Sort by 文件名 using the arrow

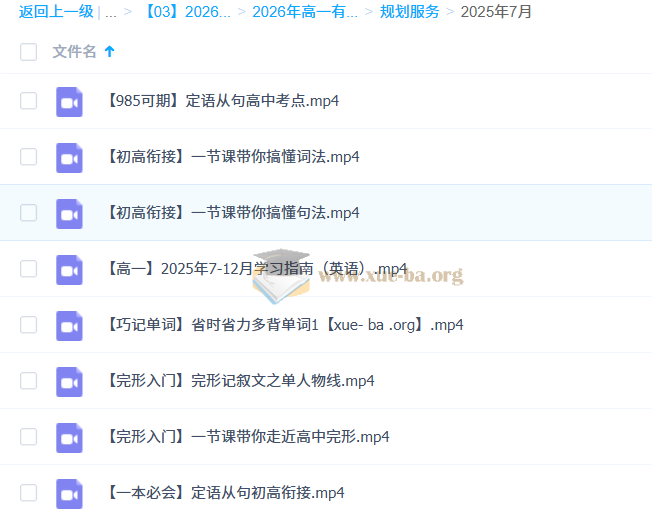point(110,51)
